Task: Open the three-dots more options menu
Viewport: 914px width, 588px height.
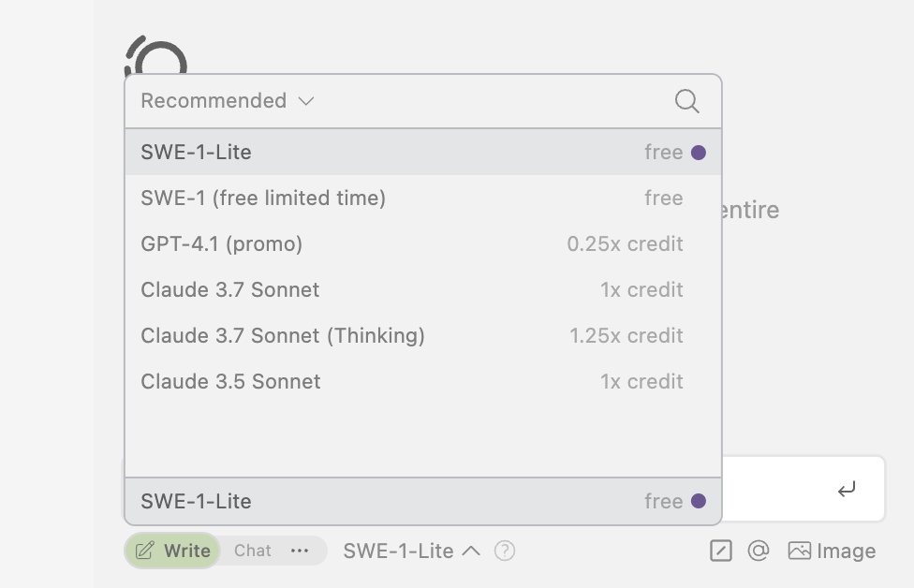Action: 300,551
